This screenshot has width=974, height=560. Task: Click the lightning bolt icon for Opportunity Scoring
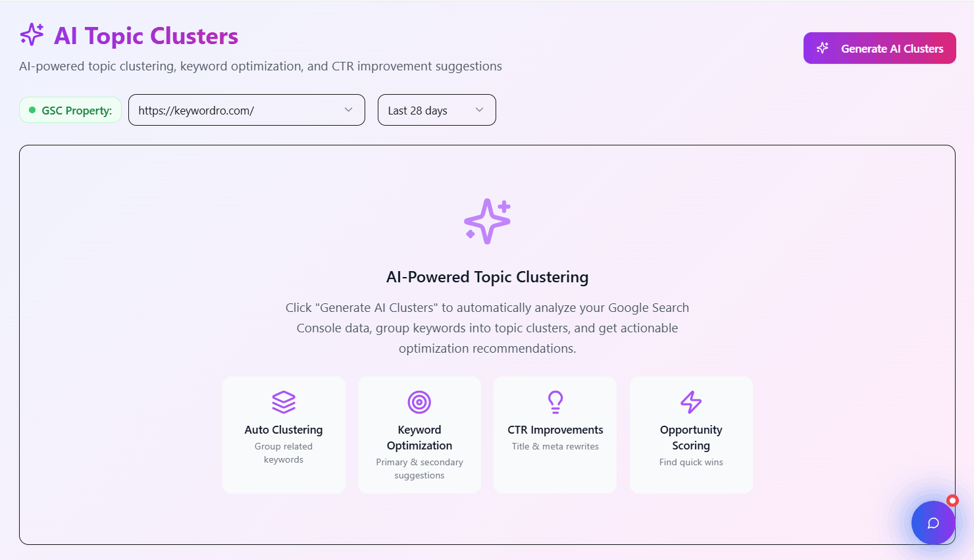click(x=690, y=402)
